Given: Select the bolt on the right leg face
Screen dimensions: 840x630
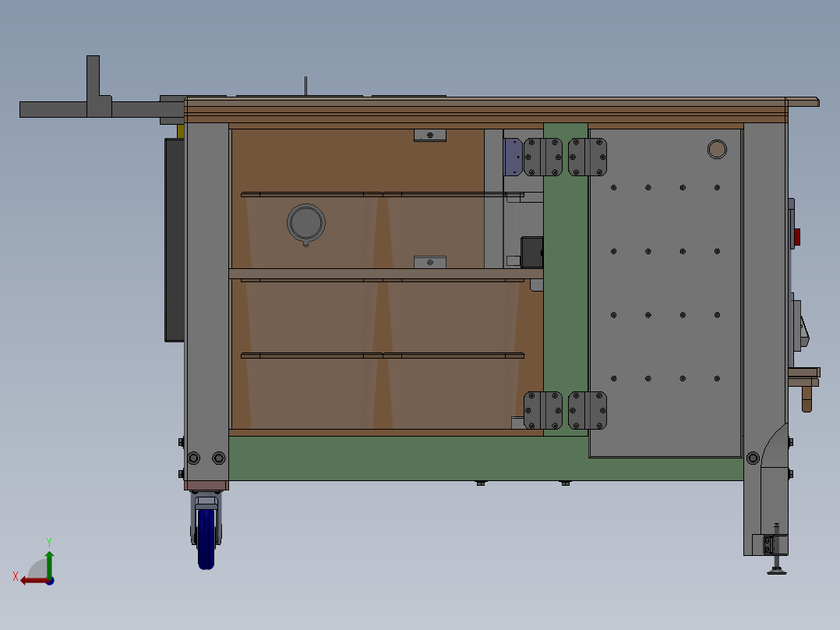Looking at the screenshot, I should pos(753,458).
